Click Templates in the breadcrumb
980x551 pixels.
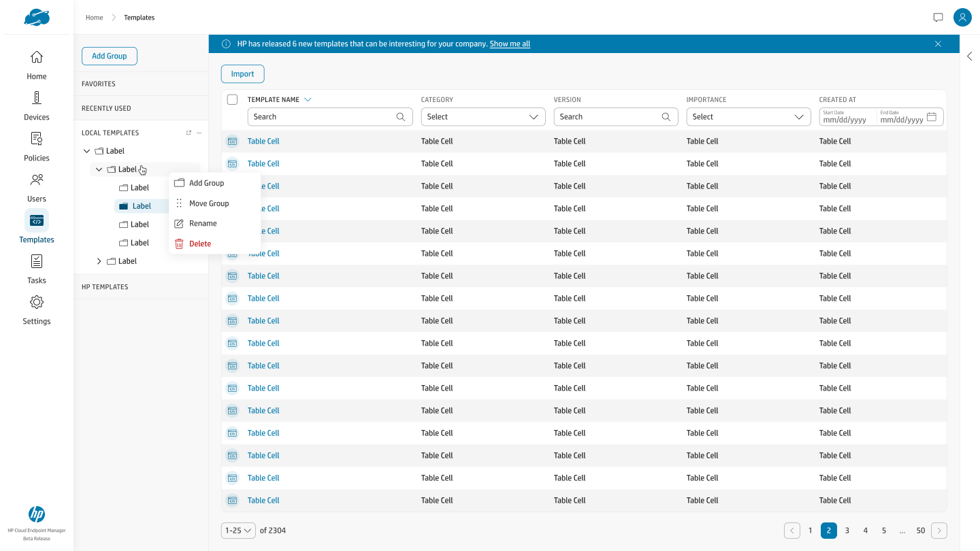coord(139,18)
